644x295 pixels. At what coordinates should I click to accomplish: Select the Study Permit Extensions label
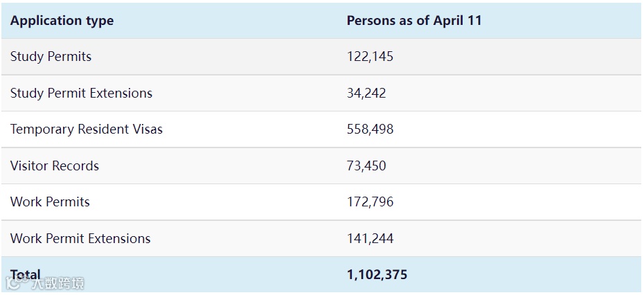click(x=81, y=93)
